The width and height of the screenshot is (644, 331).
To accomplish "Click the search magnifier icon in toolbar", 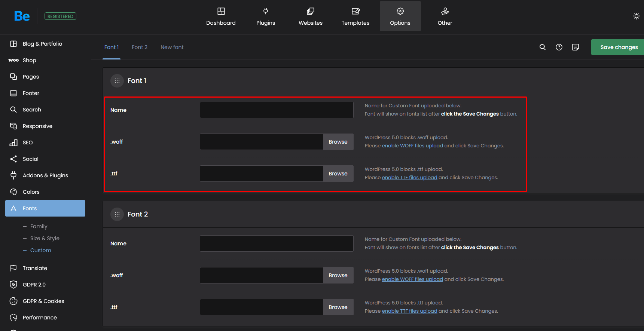I will click(x=542, y=47).
